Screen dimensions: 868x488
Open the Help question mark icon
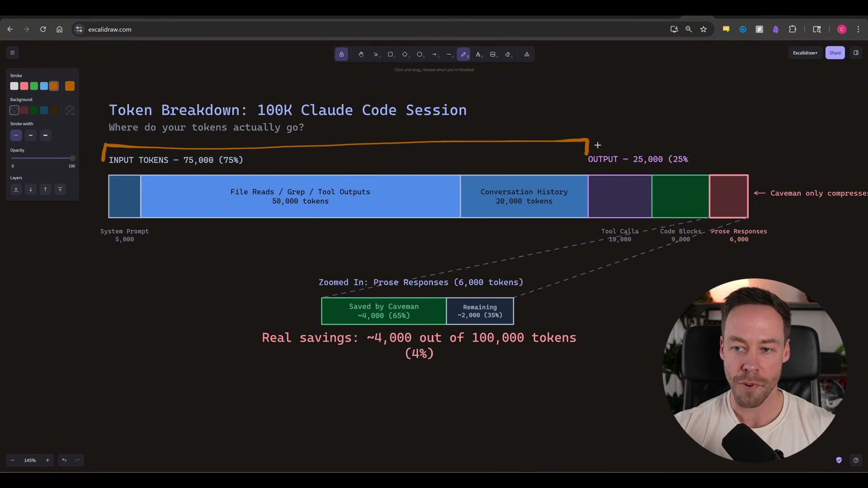(x=856, y=460)
